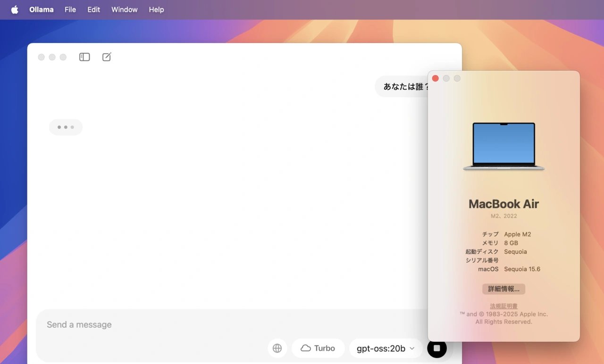Click the typing indicator bubble in the chat
The width and height of the screenshot is (604, 364).
(66, 127)
